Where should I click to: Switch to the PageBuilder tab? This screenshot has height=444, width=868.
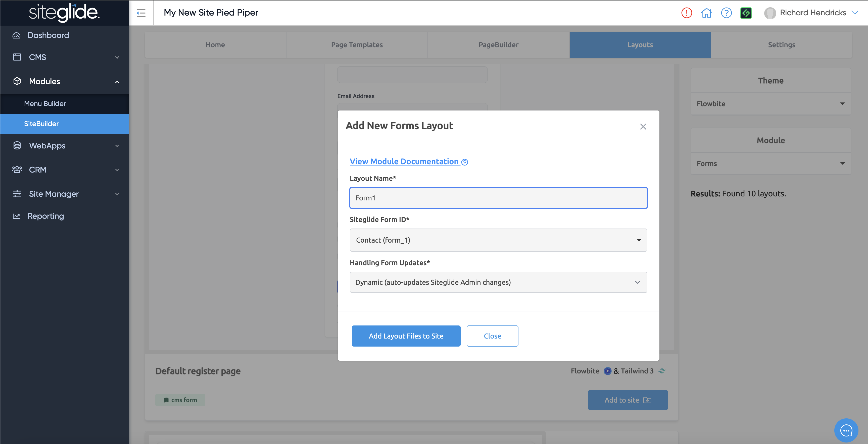tap(498, 45)
